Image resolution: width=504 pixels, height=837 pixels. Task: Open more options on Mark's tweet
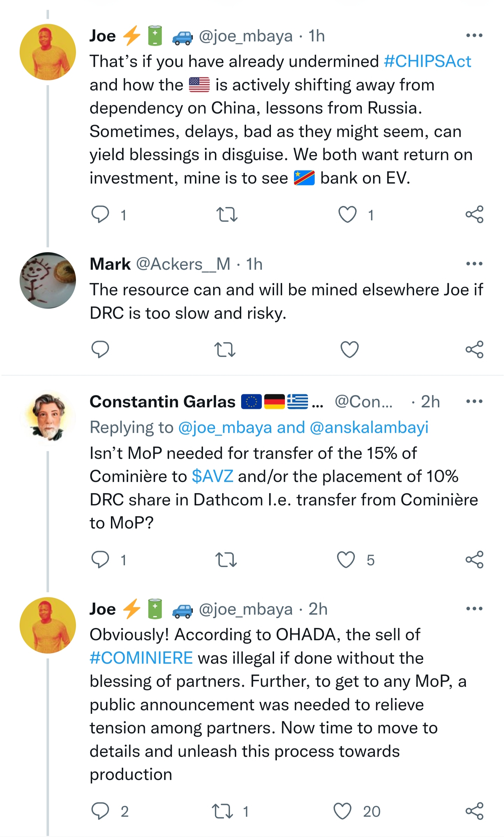(x=474, y=264)
